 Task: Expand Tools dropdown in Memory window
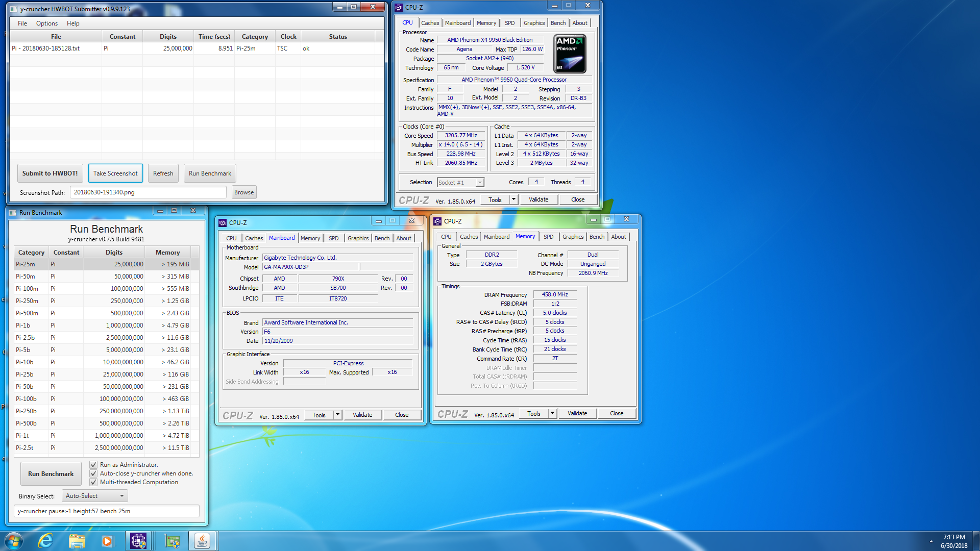pyautogui.click(x=552, y=413)
